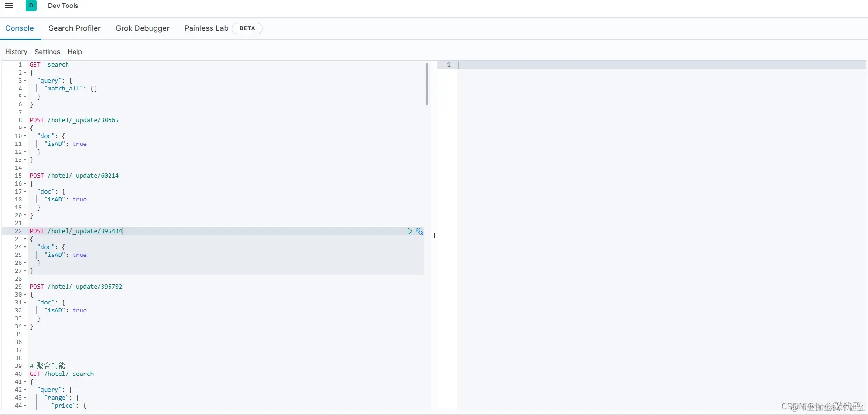868x415 pixels.
Task: Collapse the doc block at line 31
Action: click(x=25, y=303)
